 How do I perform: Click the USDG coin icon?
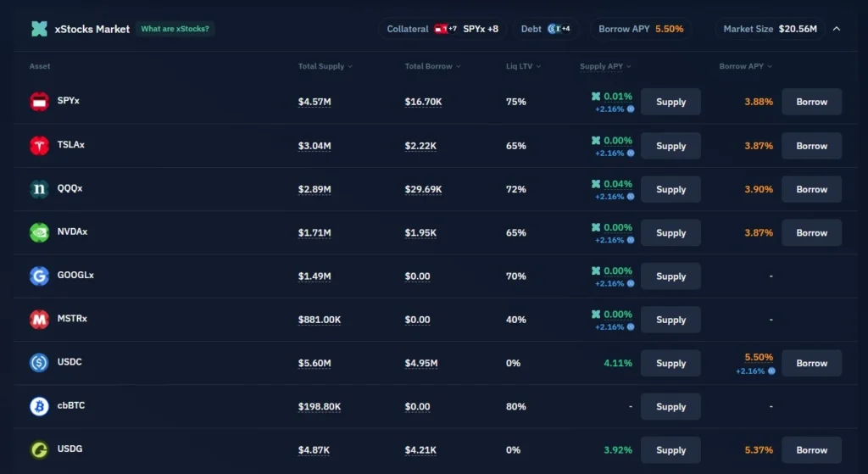(39, 449)
